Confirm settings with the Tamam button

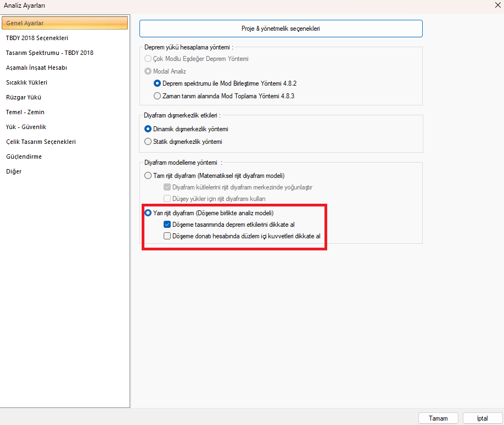(x=438, y=418)
